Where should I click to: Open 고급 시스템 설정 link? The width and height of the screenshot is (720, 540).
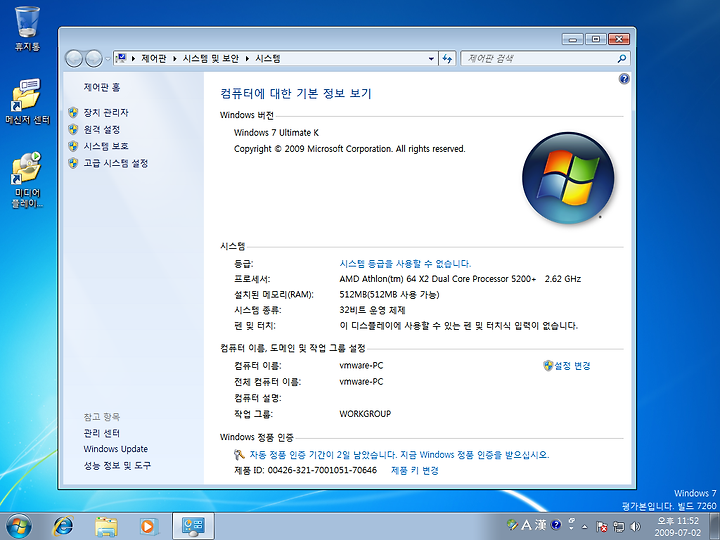coord(116,163)
